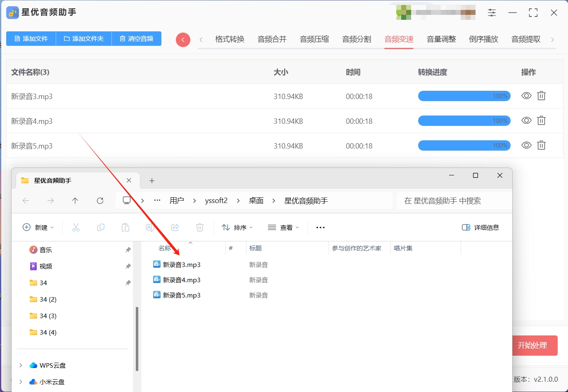Click the Share icon in Explorer toolbar
Viewport: 568px width, 392px height.
point(175,227)
